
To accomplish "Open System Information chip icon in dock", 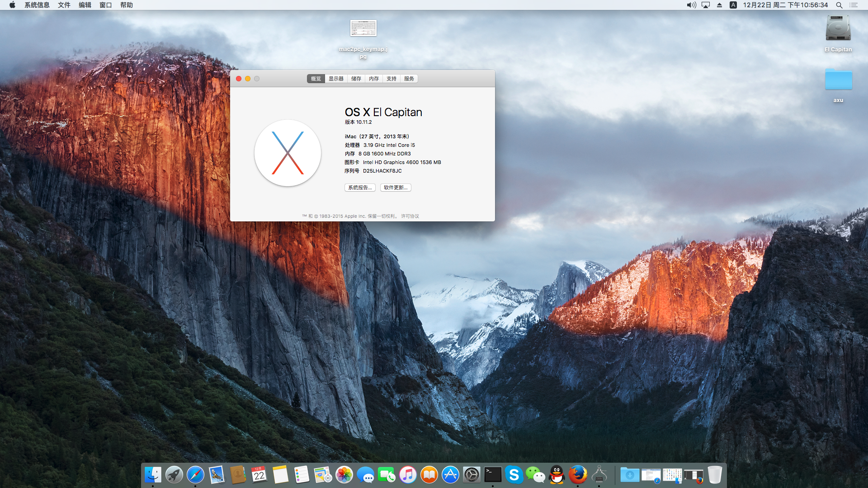I will [599, 475].
